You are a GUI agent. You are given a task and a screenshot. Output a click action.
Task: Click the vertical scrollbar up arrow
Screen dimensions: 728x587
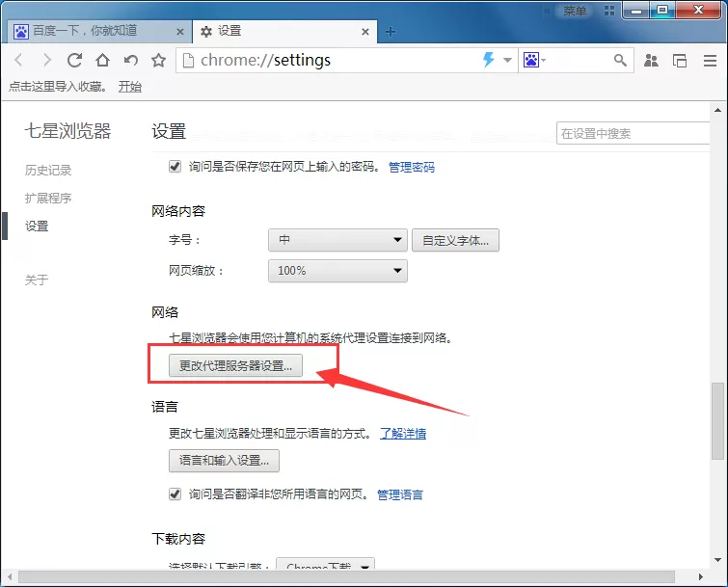click(717, 111)
